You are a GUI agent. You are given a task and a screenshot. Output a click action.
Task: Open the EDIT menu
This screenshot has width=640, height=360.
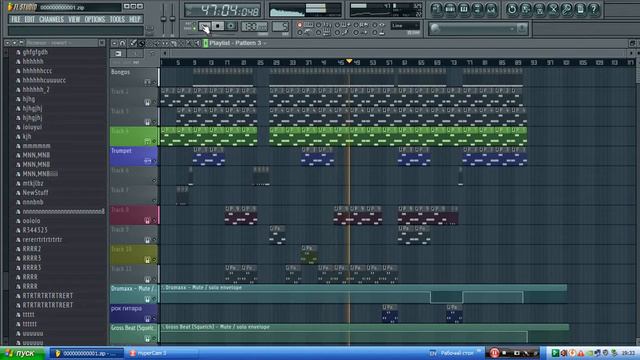point(29,19)
